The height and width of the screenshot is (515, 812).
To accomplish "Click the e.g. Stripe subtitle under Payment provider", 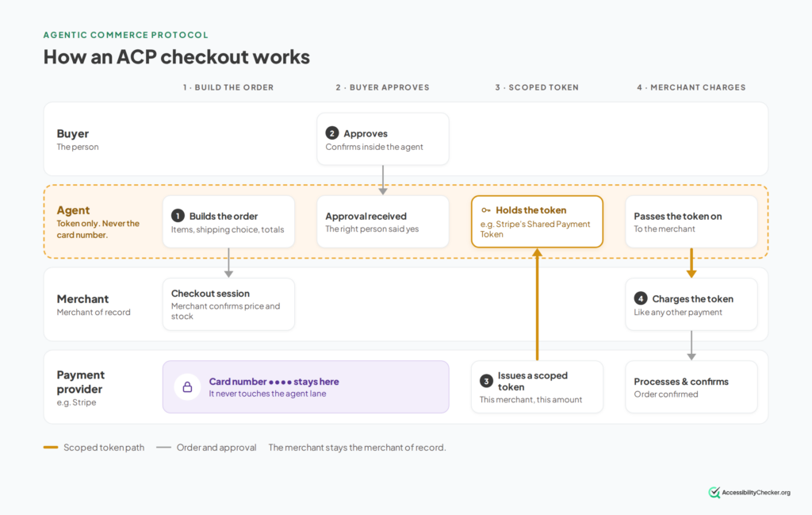I will (77, 402).
